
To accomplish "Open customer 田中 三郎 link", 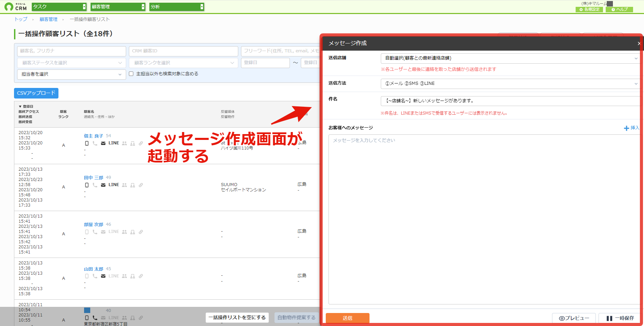I will pyautogui.click(x=94, y=178).
